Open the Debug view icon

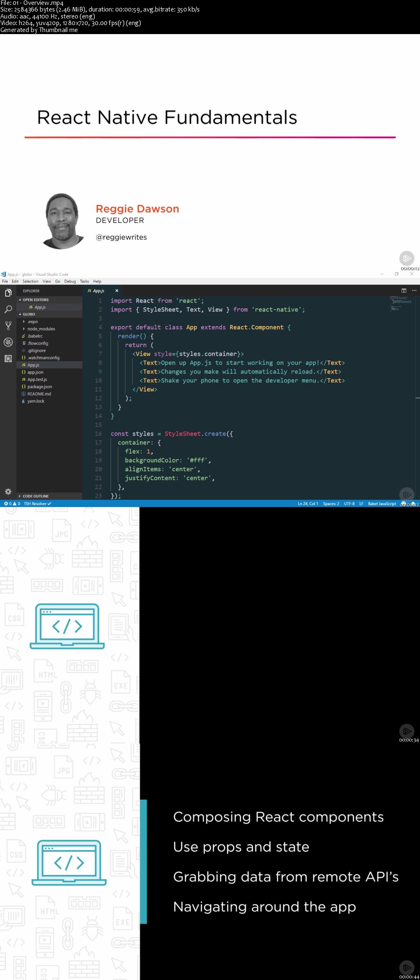coord(8,342)
